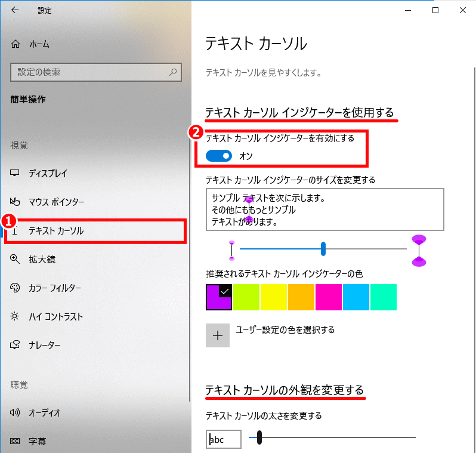Click the ナレーター icon
This screenshot has width=476, height=453.
[14, 345]
